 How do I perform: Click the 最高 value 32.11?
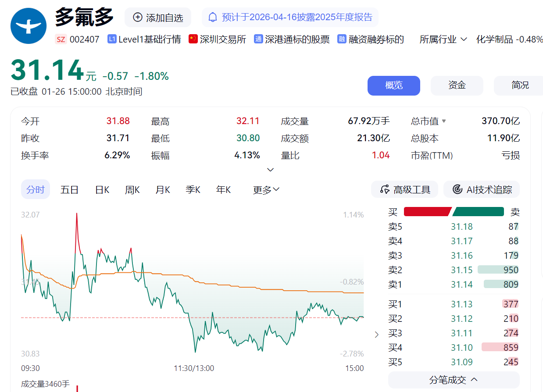pos(248,121)
